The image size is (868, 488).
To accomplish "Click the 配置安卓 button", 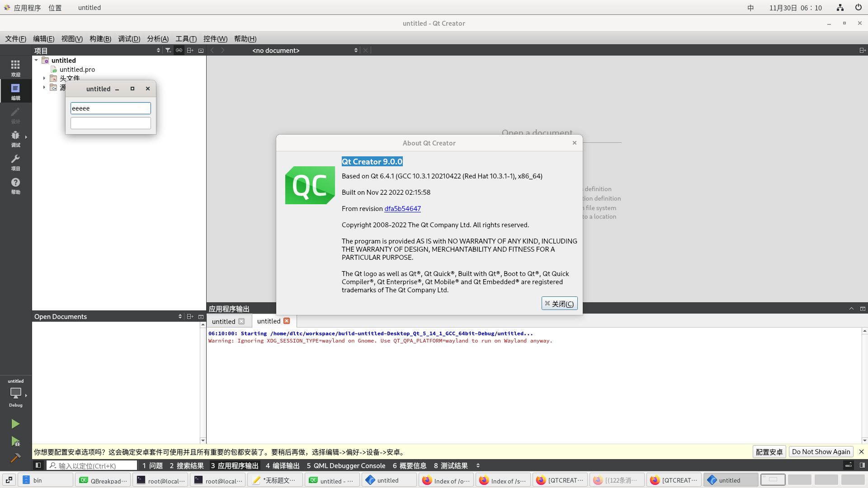I will [x=769, y=451].
